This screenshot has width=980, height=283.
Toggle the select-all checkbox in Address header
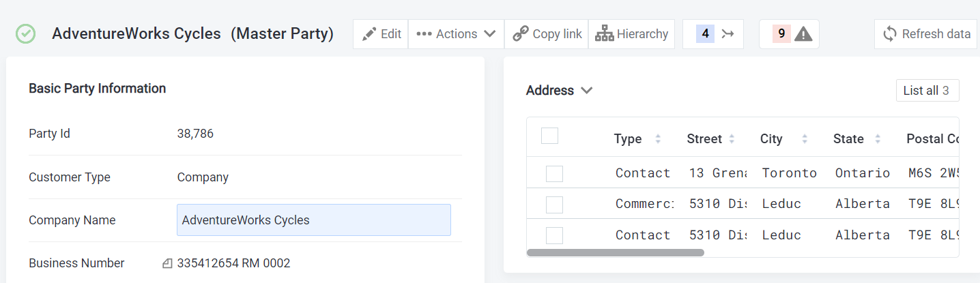click(549, 136)
